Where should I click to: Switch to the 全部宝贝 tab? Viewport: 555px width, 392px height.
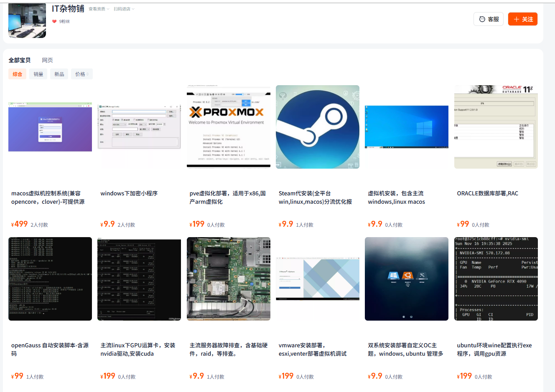[20, 60]
